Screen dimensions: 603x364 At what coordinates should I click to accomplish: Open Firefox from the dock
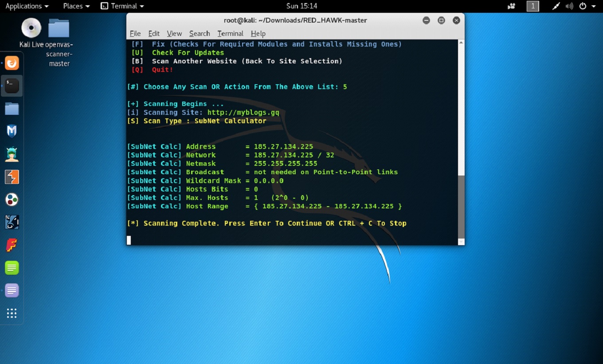click(12, 63)
